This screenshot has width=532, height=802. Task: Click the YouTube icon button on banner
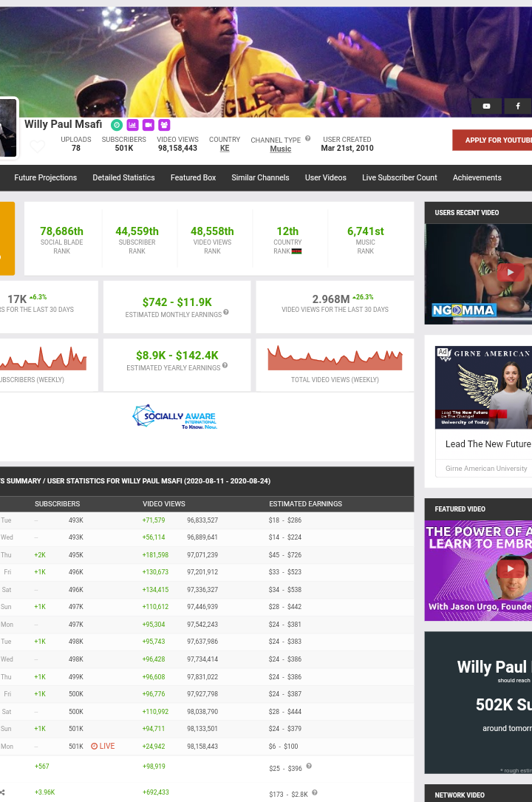point(486,106)
